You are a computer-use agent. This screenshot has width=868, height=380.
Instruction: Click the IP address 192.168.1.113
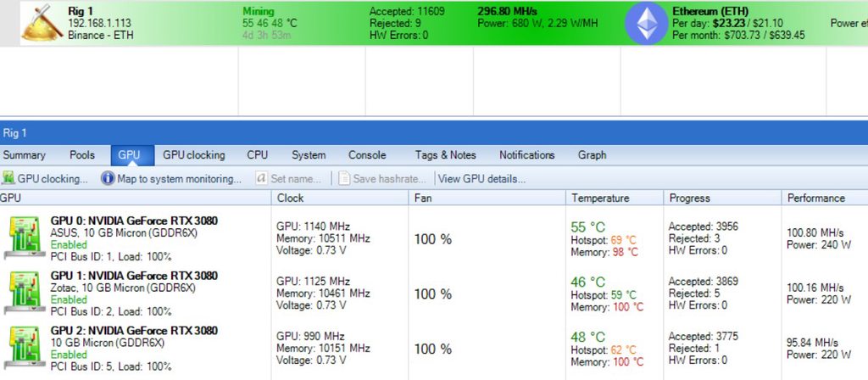click(100, 23)
